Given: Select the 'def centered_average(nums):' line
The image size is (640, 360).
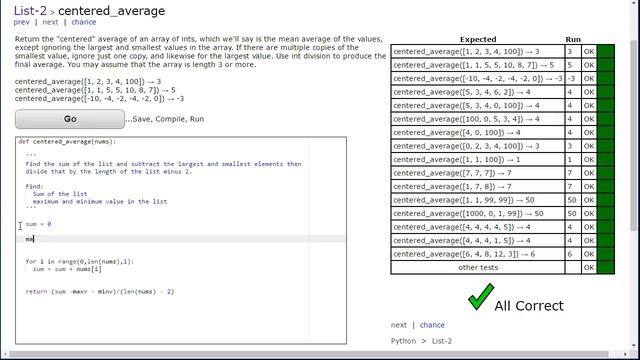Looking at the screenshot, I should pos(67,142).
